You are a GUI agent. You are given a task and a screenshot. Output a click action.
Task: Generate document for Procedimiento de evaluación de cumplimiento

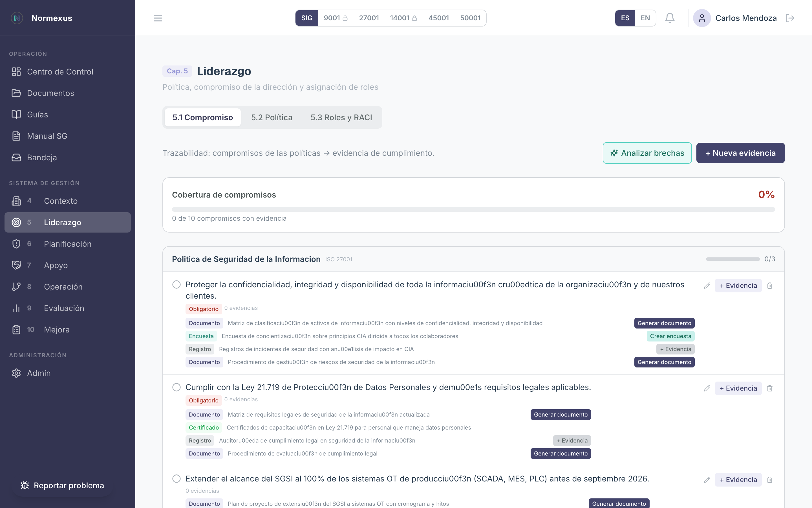561,454
